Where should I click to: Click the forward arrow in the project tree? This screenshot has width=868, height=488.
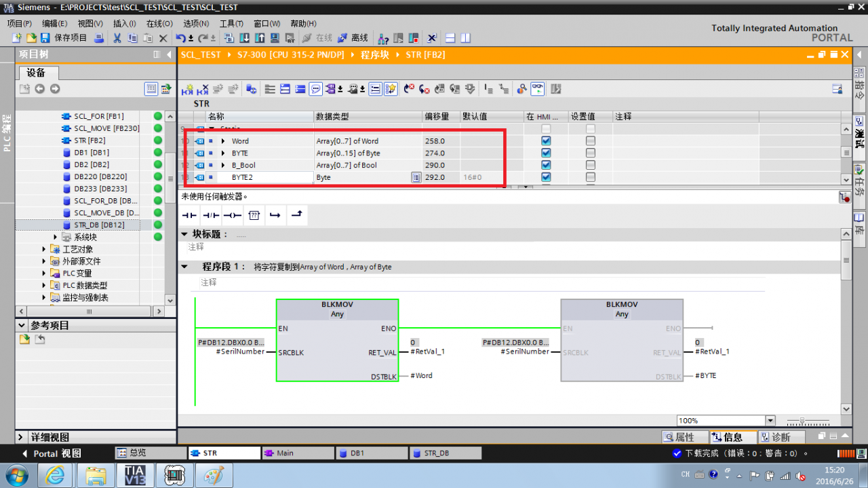pyautogui.click(x=55, y=89)
